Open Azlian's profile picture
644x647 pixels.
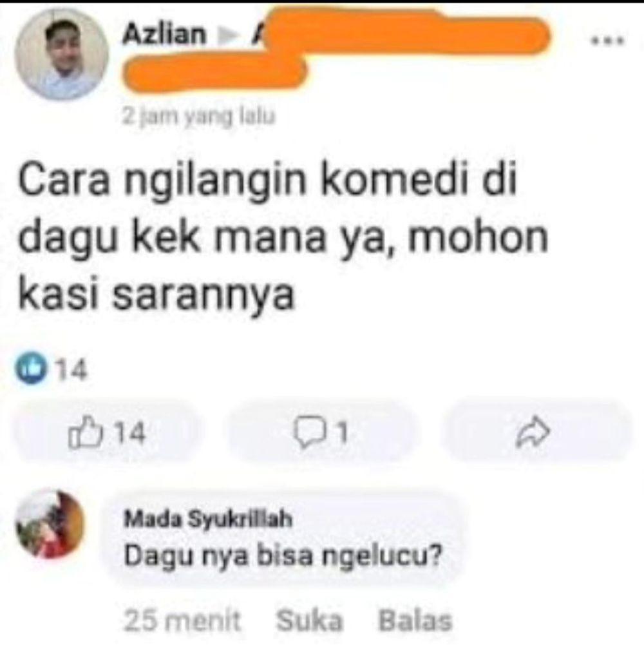(61, 53)
